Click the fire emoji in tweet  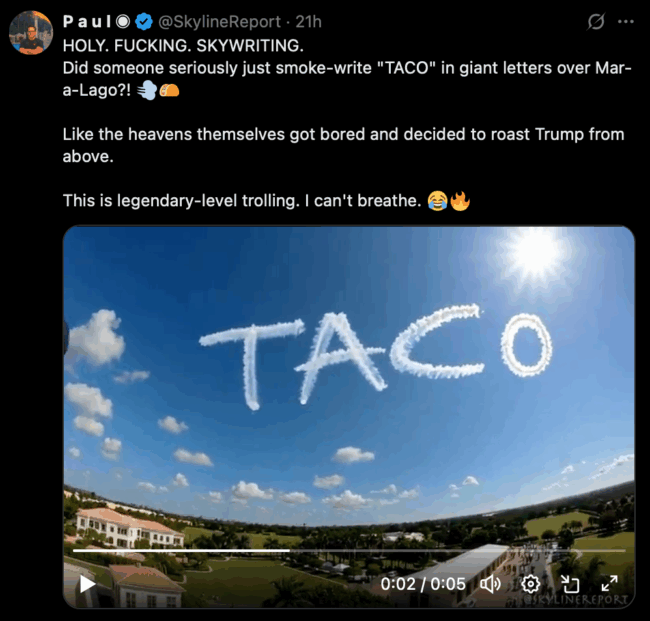[x=460, y=201]
